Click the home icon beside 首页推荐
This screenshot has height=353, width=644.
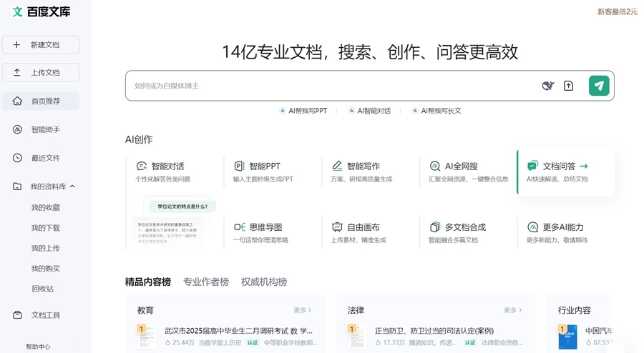point(17,101)
